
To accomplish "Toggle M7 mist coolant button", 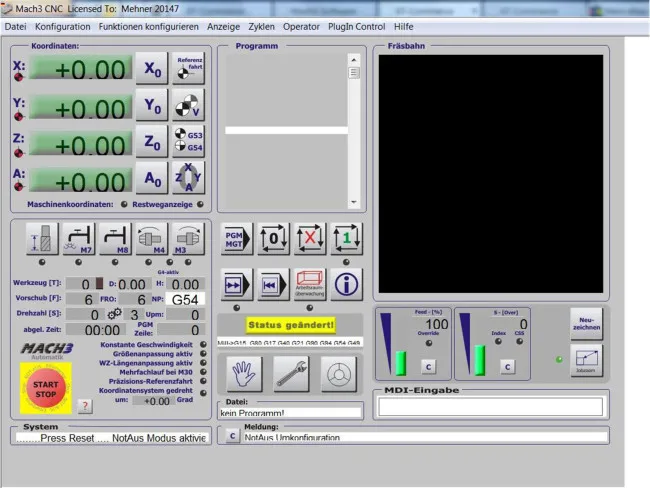I will pyautogui.click(x=78, y=239).
